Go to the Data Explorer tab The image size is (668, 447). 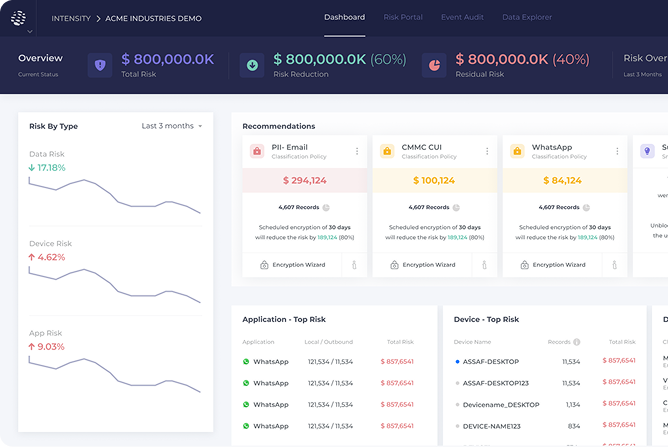(527, 17)
